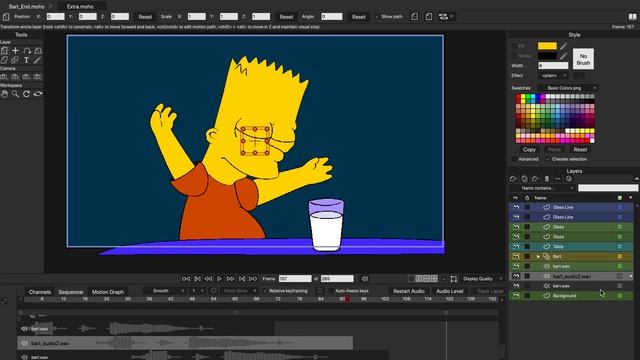Image resolution: width=640 pixels, height=360 pixels.
Task: Switch to the Sequencer timeline tab
Action: tap(71, 292)
